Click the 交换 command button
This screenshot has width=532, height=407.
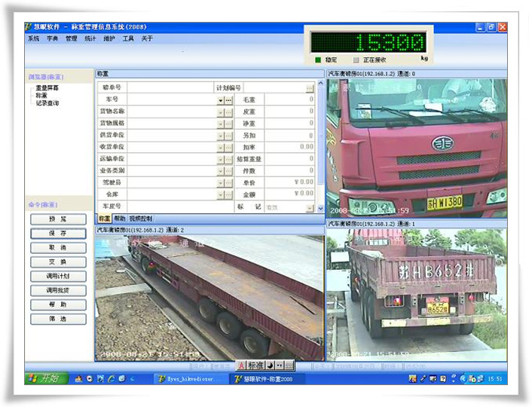pyautogui.click(x=58, y=262)
